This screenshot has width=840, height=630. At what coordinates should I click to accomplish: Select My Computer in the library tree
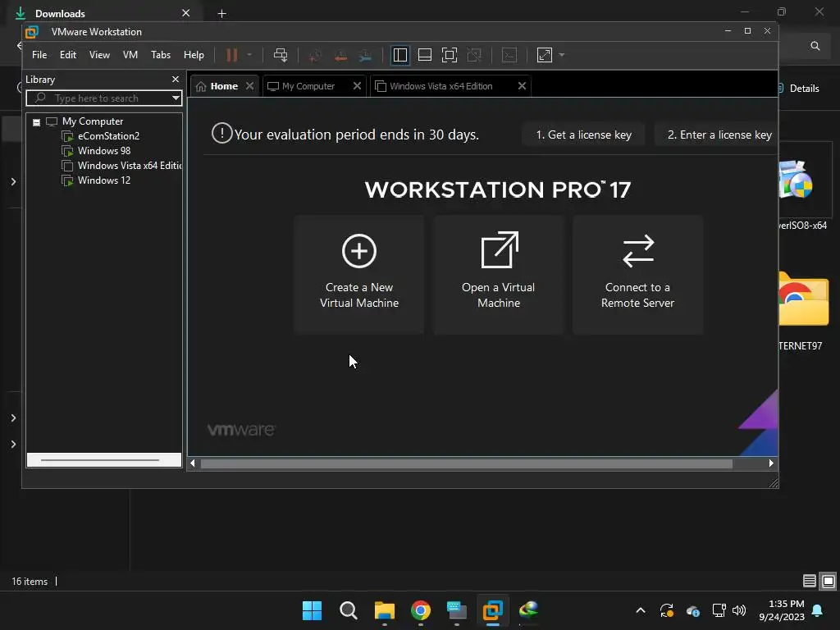(x=92, y=121)
